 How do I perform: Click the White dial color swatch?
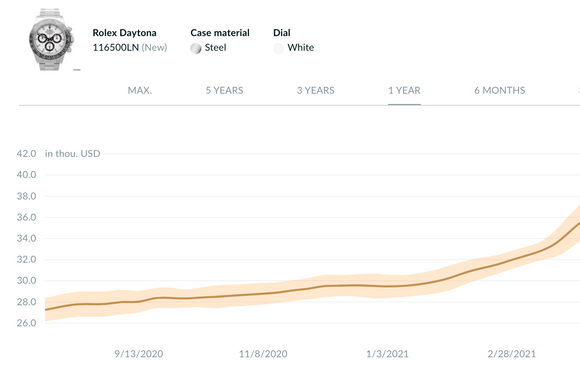tap(278, 48)
